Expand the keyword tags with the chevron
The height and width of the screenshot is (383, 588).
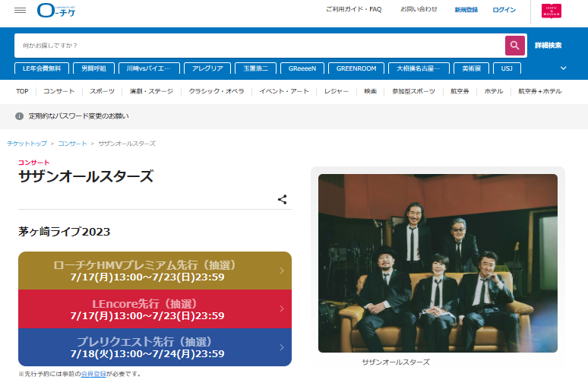pyautogui.click(x=563, y=68)
